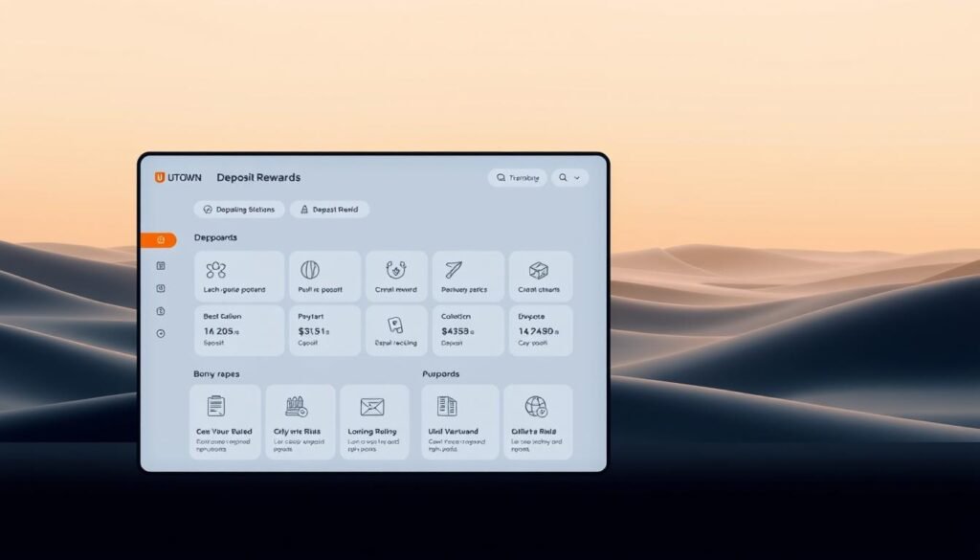Open the four-circles icon card
Image resolution: width=980 pixels, height=560 pixels.
pos(239,276)
